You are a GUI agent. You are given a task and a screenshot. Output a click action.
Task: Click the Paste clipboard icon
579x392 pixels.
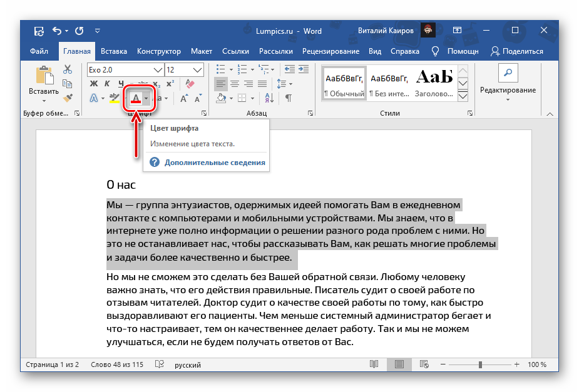click(x=44, y=76)
